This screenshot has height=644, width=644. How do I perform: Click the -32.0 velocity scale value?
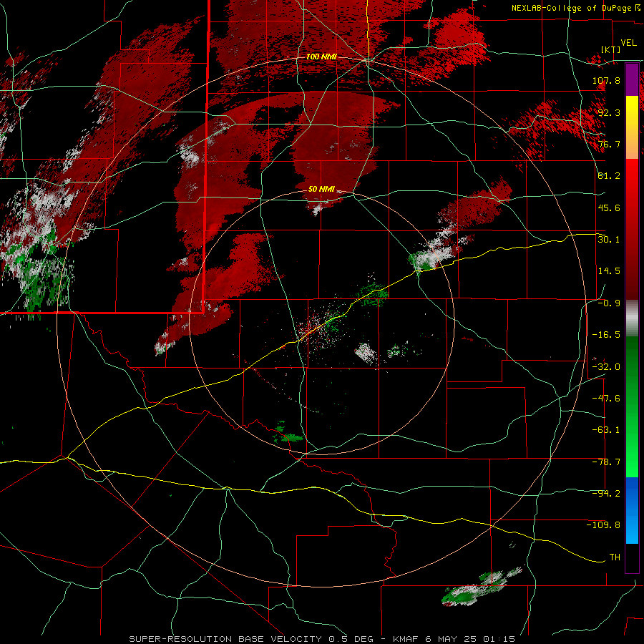pos(606,366)
